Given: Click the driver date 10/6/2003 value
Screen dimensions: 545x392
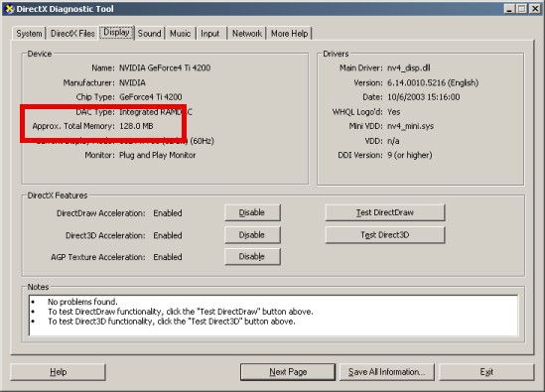Looking at the screenshot, I should [x=423, y=97].
